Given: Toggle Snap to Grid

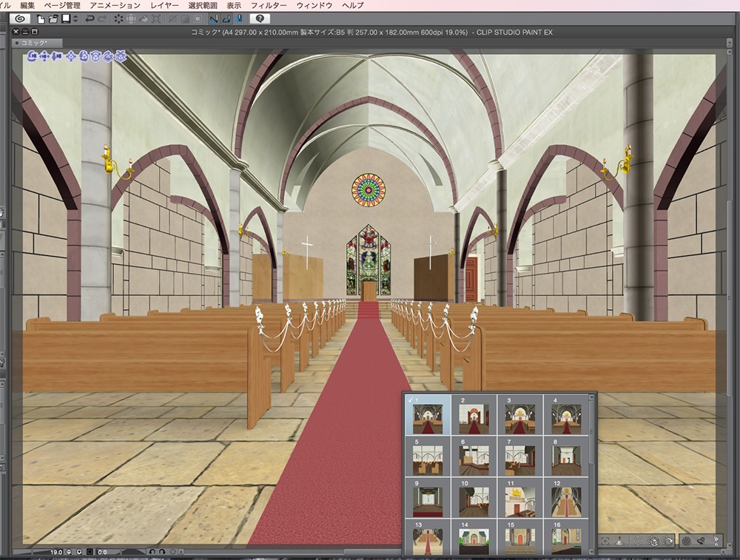Looking at the screenshot, I should click(x=240, y=19).
